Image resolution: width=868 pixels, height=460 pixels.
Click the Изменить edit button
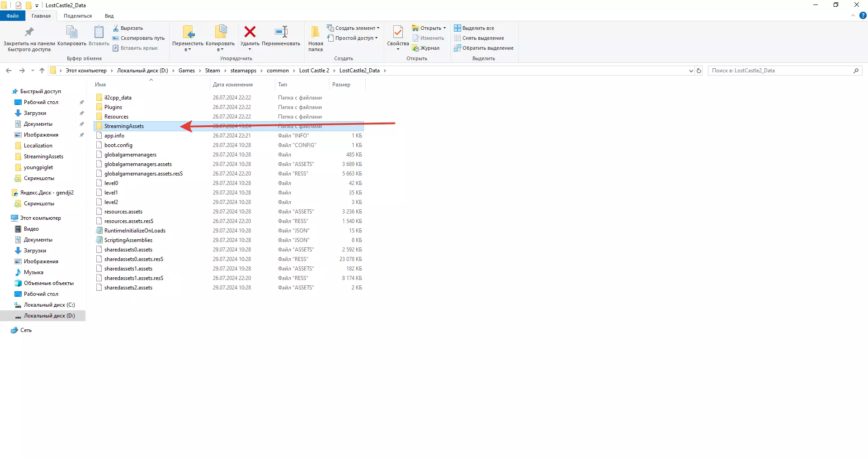428,38
